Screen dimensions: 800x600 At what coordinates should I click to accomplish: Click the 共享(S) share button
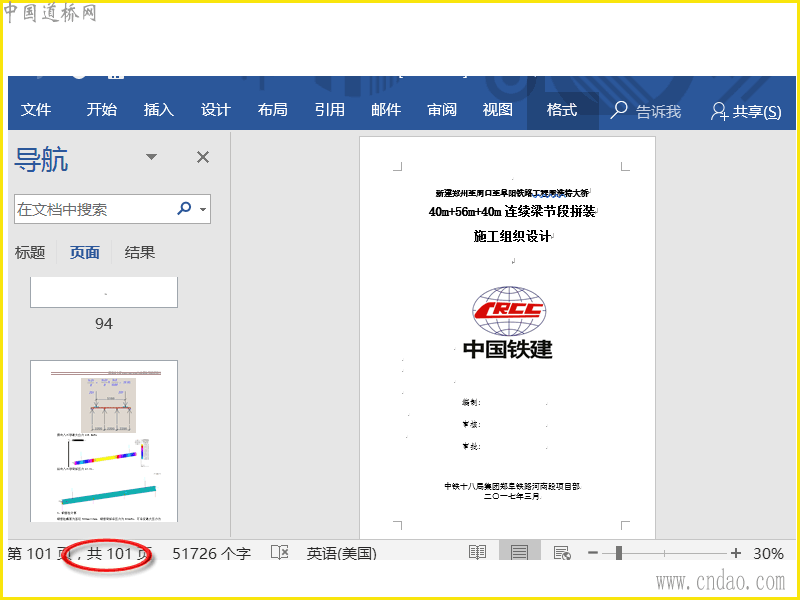746,111
